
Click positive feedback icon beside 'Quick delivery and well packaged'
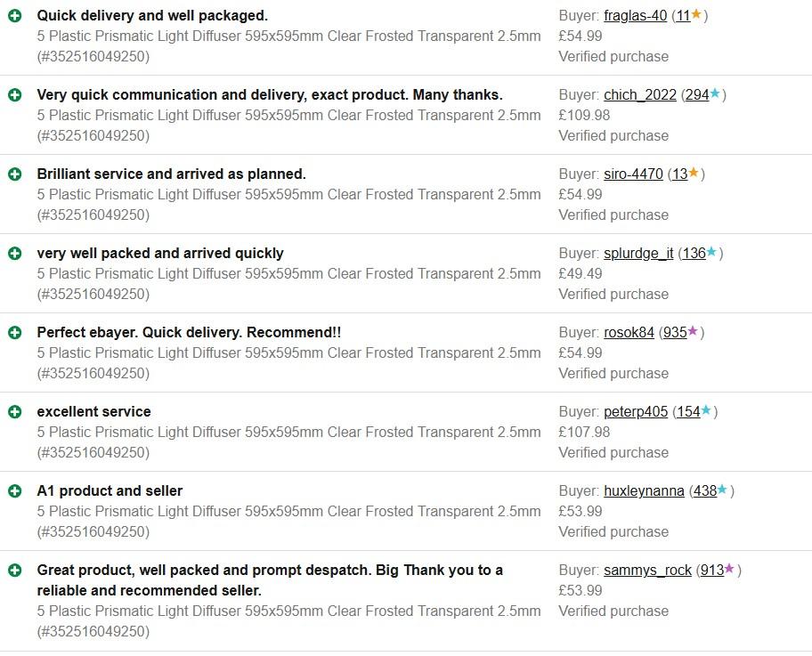click(x=15, y=16)
